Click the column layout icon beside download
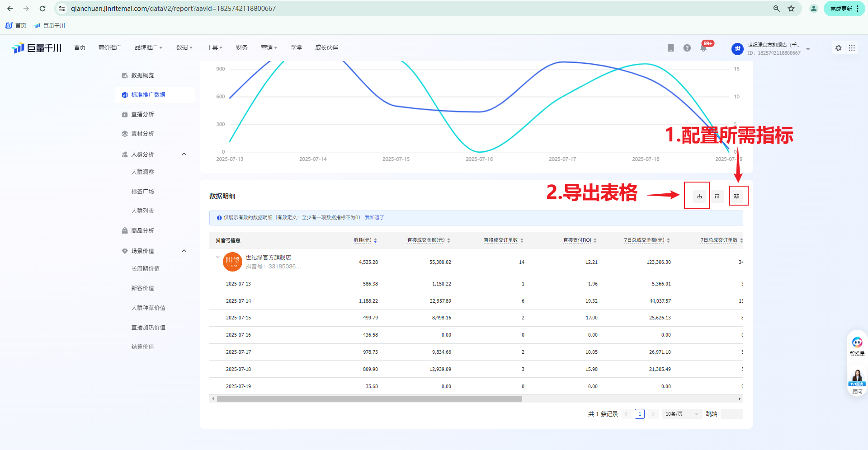 point(717,196)
